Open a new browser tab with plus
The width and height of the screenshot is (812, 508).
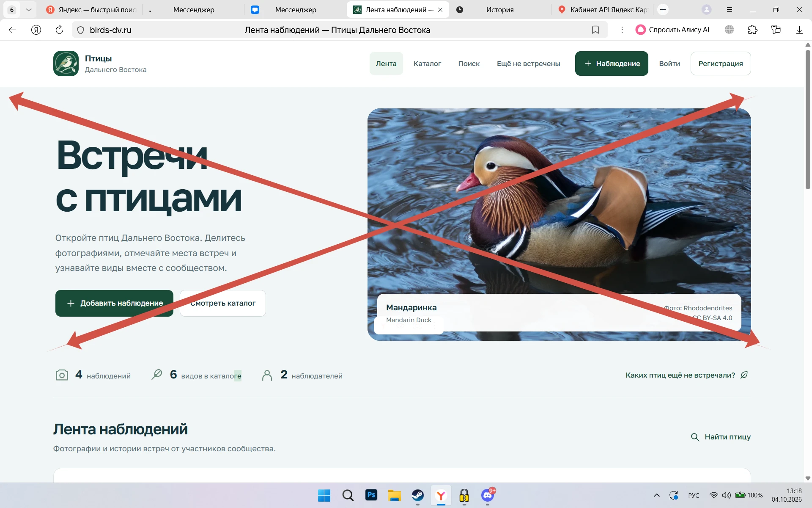click(x=663, y=9)
